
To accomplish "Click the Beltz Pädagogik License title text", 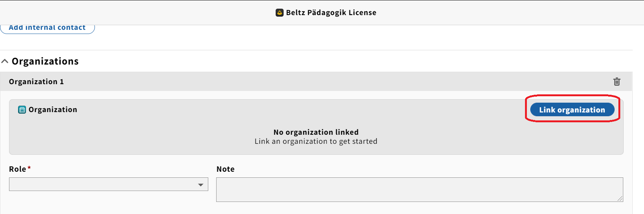I will point(331,12).
